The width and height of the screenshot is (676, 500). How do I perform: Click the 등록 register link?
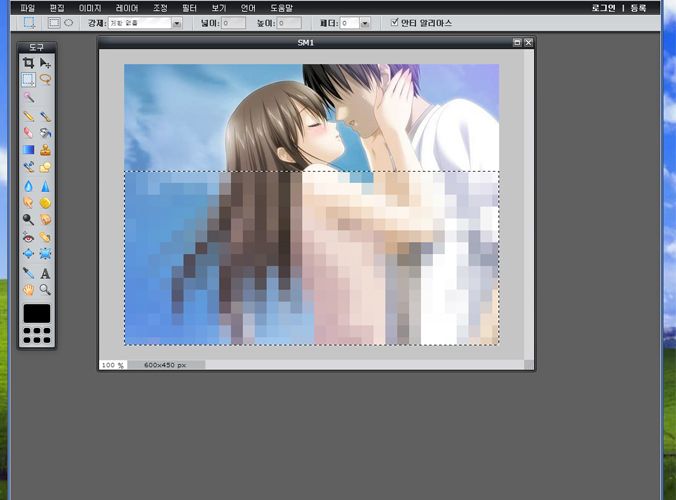pos(638,8)
